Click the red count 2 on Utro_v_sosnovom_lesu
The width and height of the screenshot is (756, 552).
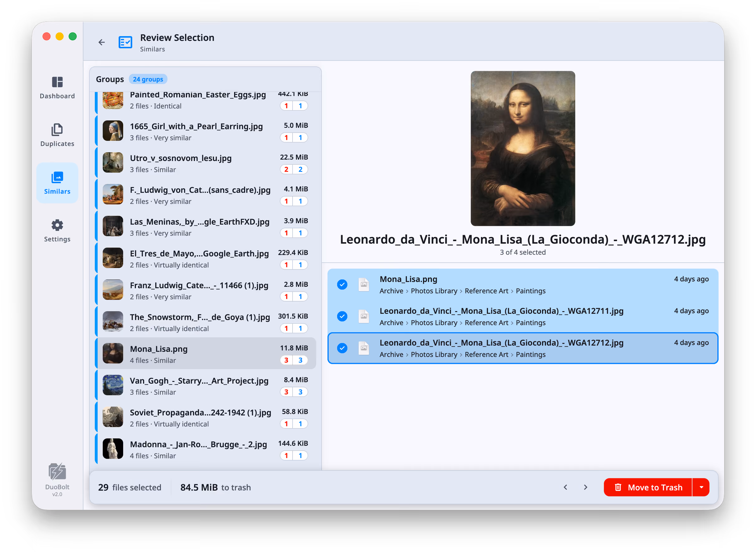tap(286, 170)
